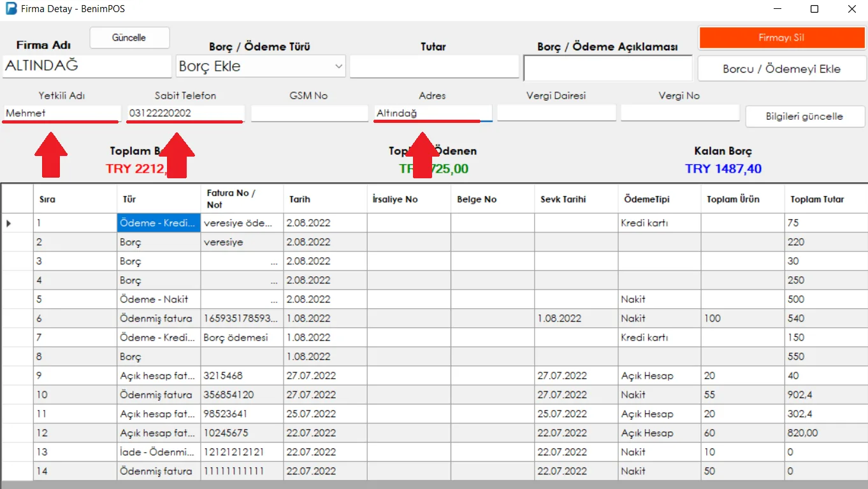
Task: Click the Tutar input field
Action: 434,66
